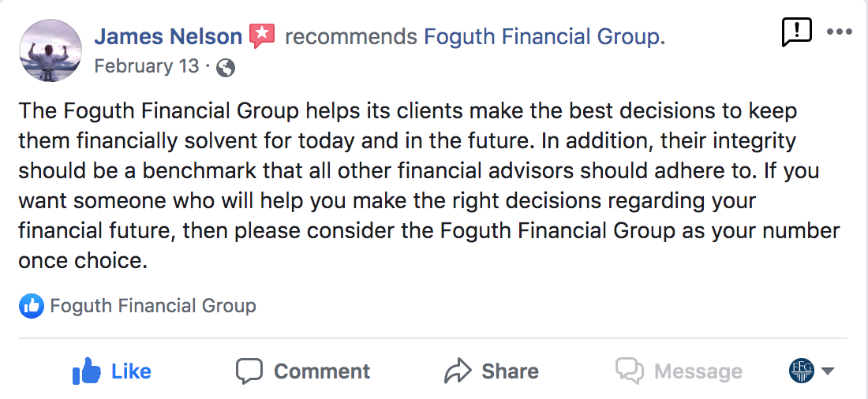Open the Foguth Financial Group link in the header
Screen dimensions: 868x399
coord(544,37)
